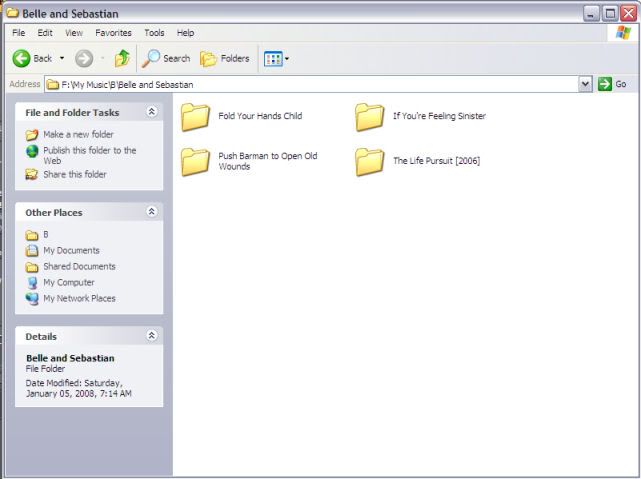The height and width of the screenshot is (479, 641).
Task: Select the If You're Feeling Sinister folder icon
Action: click(370, 117)
